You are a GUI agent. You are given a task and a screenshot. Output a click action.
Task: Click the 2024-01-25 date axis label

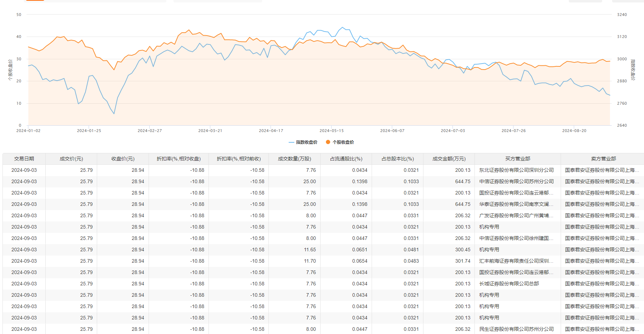pos(89,131)
